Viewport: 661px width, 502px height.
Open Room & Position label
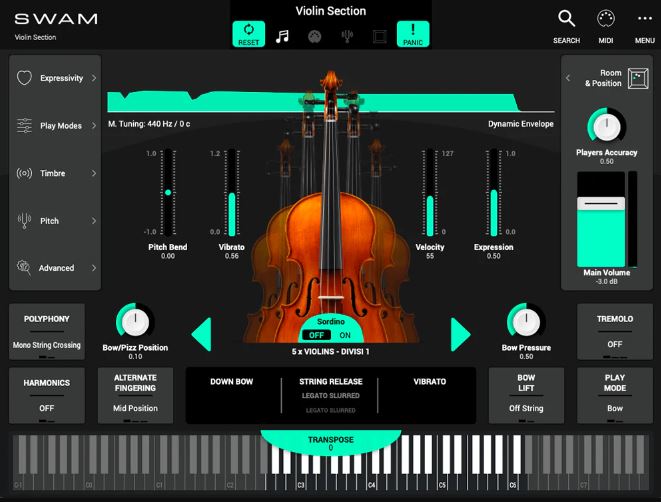click(603, 78)
